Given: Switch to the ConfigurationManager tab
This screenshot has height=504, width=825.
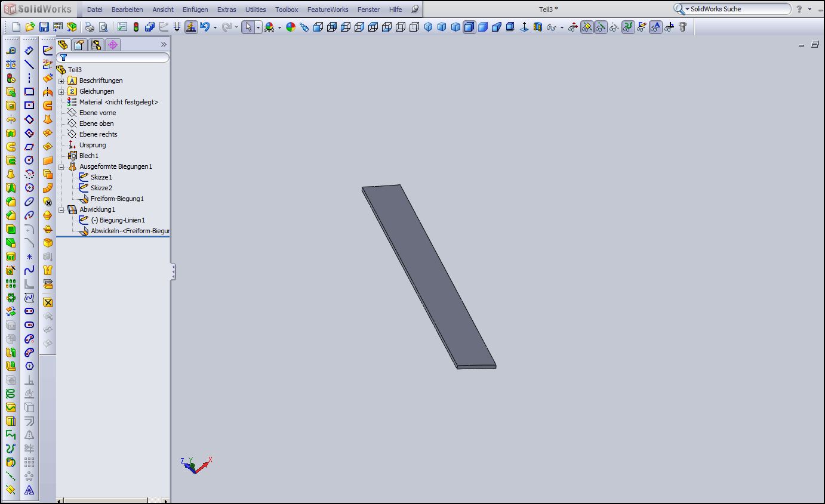Looking at the screenshot, I should [x=96, y=45].
